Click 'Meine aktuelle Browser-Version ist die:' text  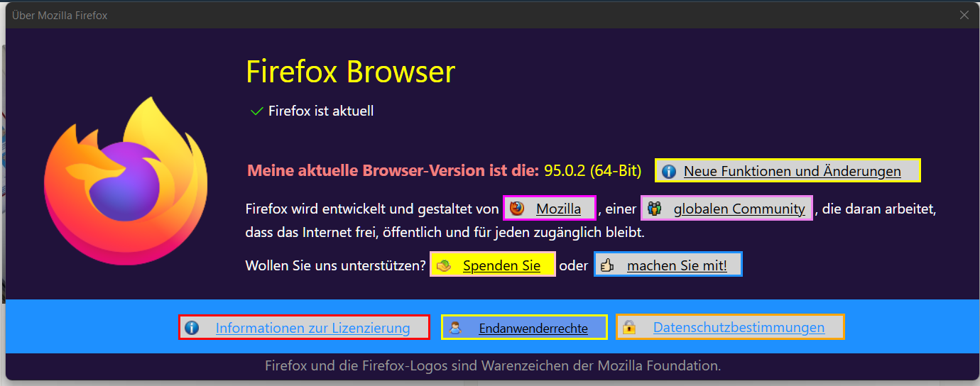click(x=393, y=171)
